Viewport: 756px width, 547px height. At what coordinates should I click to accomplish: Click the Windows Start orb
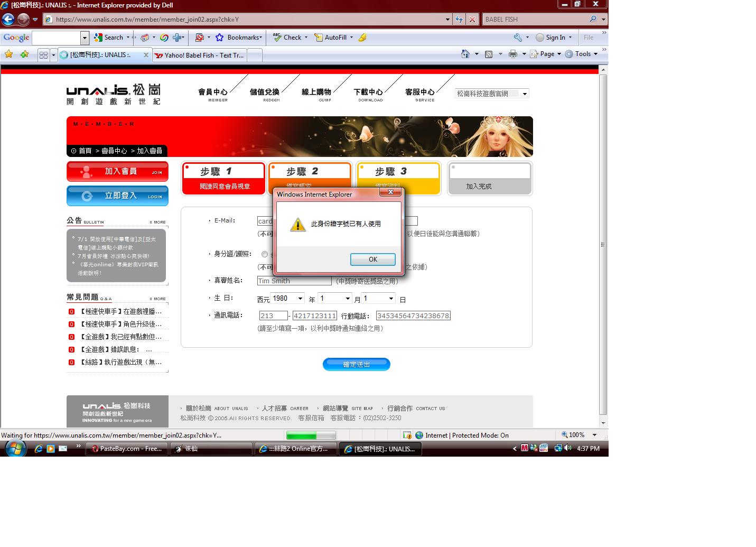[15, 449]
